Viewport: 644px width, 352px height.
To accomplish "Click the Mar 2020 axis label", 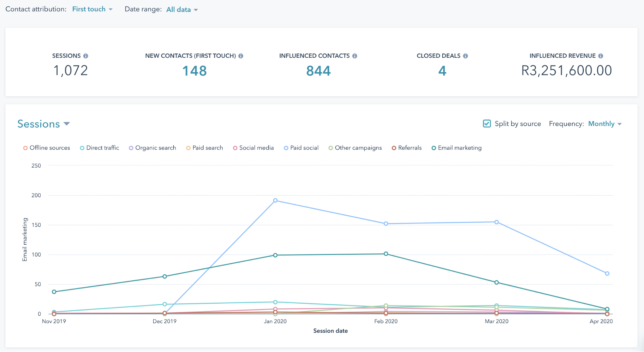I will pos(496,321).
